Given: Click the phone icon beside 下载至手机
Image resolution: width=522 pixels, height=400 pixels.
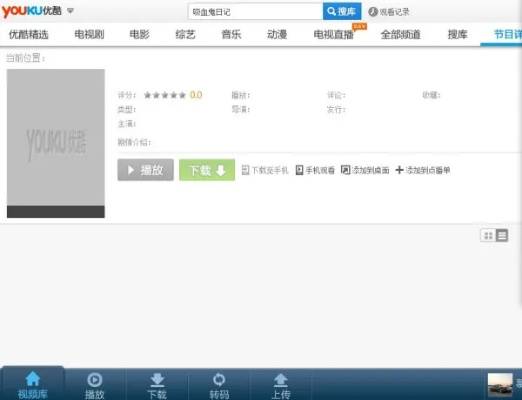Looking at the screenshot, I should click(x=245, y=170).
